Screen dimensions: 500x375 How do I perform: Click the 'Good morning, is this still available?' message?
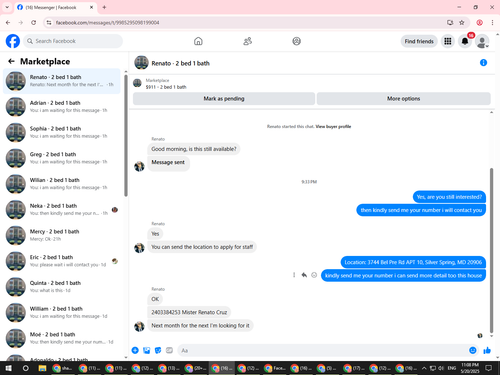point(194,149)
